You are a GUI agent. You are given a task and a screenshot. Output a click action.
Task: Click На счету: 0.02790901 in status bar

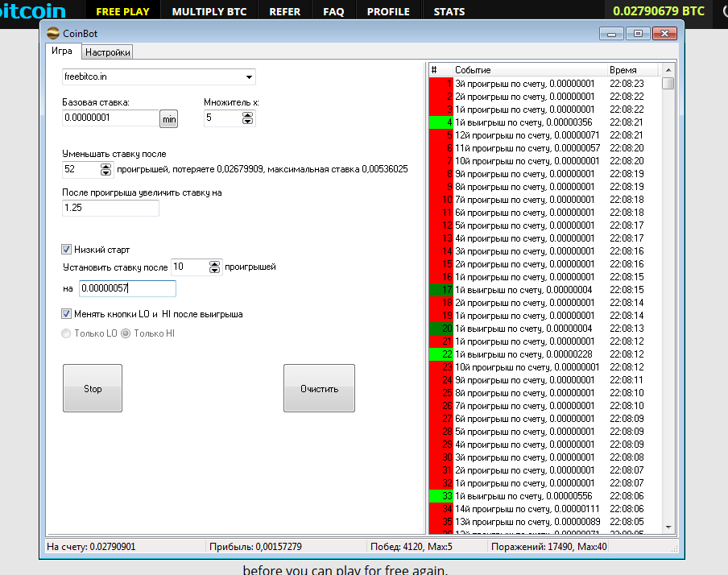[x=91, y=547]
